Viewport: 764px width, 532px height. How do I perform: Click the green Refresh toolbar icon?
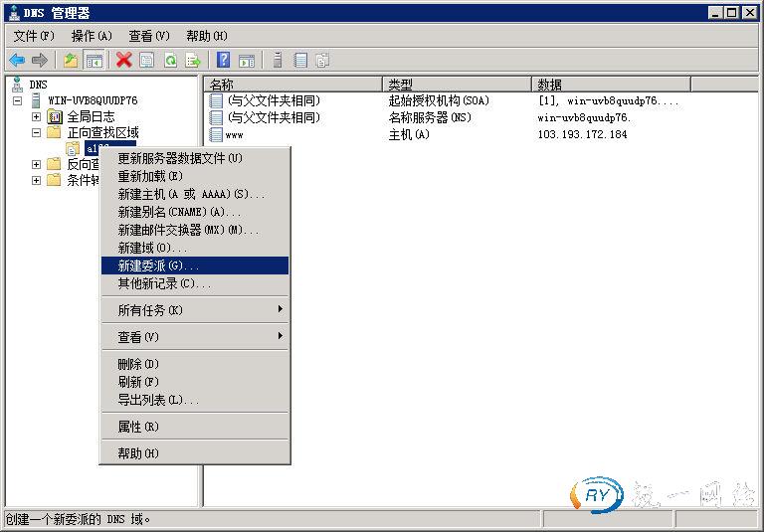click(170, 61)
